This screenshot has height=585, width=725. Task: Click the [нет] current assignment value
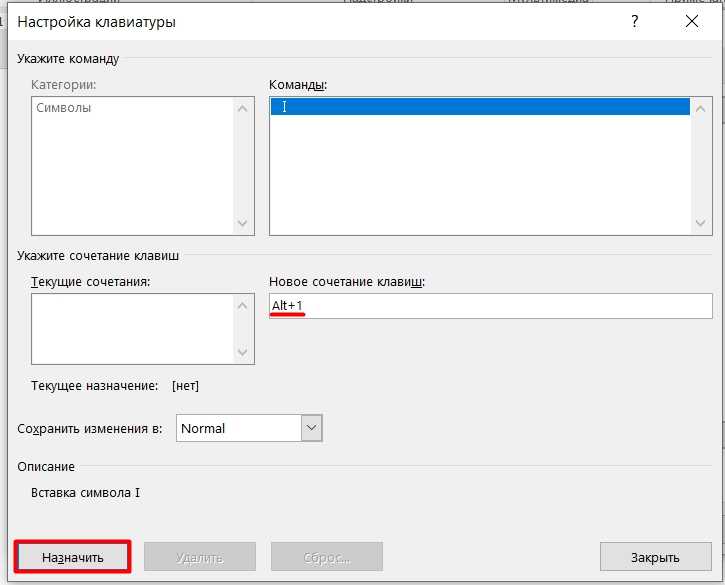185,386
